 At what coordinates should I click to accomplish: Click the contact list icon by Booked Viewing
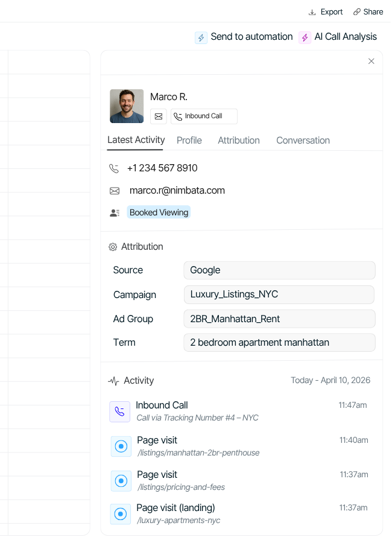click(x=115, y=213)
